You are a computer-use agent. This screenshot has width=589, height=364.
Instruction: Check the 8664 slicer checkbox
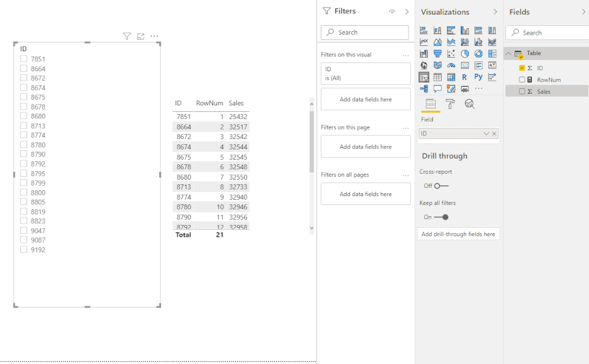point(24,68)
